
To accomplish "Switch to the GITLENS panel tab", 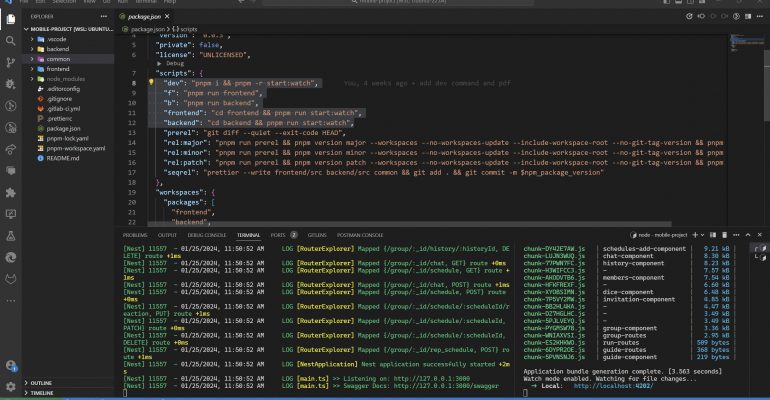I will 317,235.
